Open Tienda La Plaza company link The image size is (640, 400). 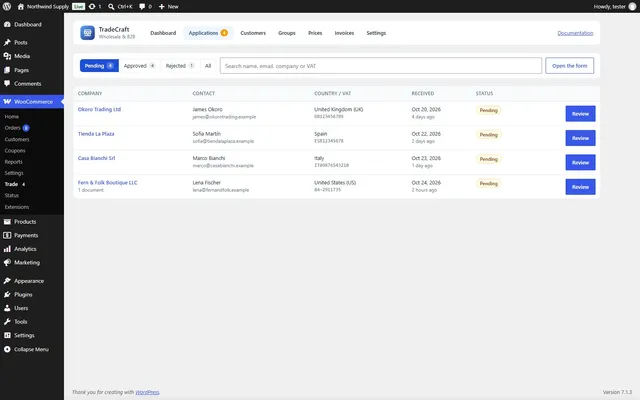click(96, 134)
